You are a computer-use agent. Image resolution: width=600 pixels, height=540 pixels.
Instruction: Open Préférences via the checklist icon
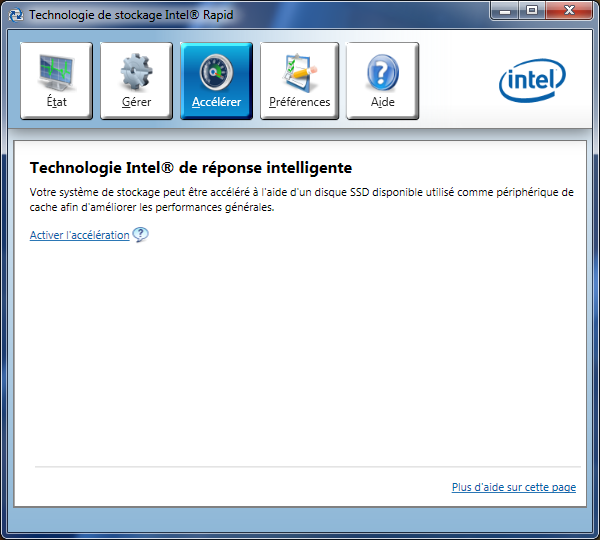click(299, 71)
